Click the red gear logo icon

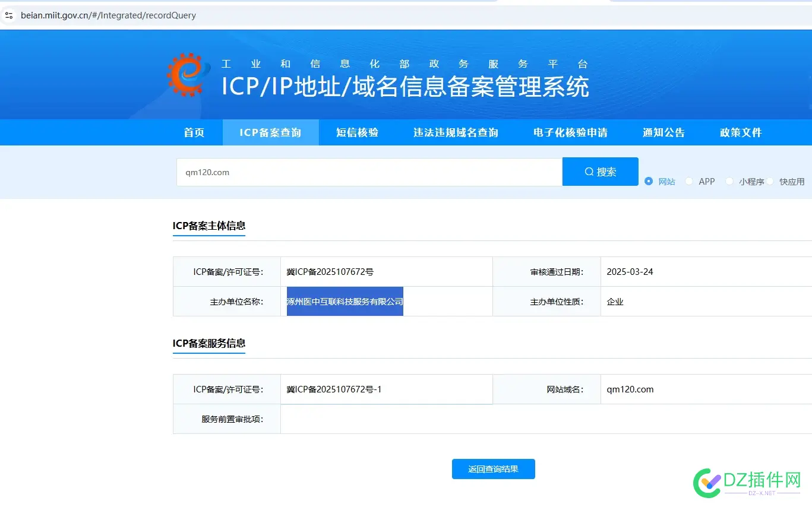click(187, 74)
